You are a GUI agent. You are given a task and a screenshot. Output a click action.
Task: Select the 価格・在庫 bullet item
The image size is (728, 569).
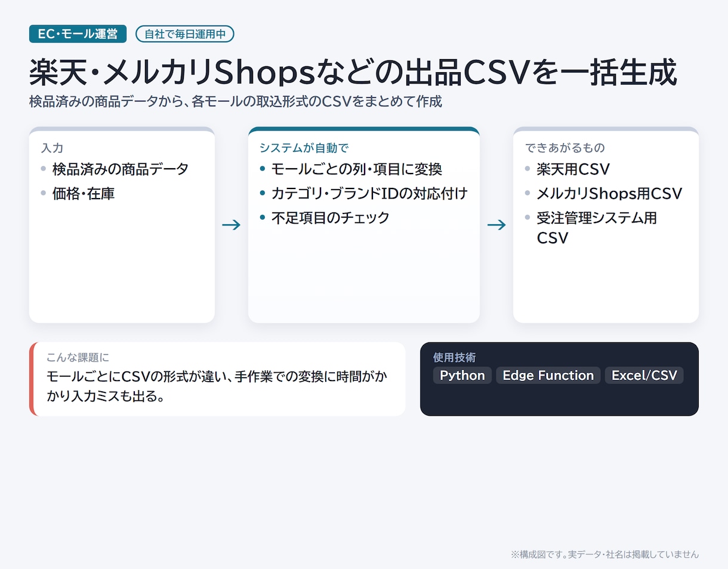(84, 194)
